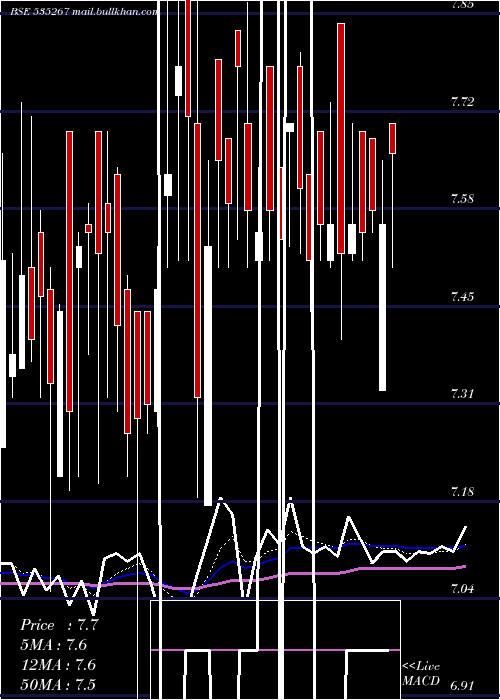Viewport: 500px width, 700px height.
Task: Click the last red candlestick on the right
Action: point(392,138)
